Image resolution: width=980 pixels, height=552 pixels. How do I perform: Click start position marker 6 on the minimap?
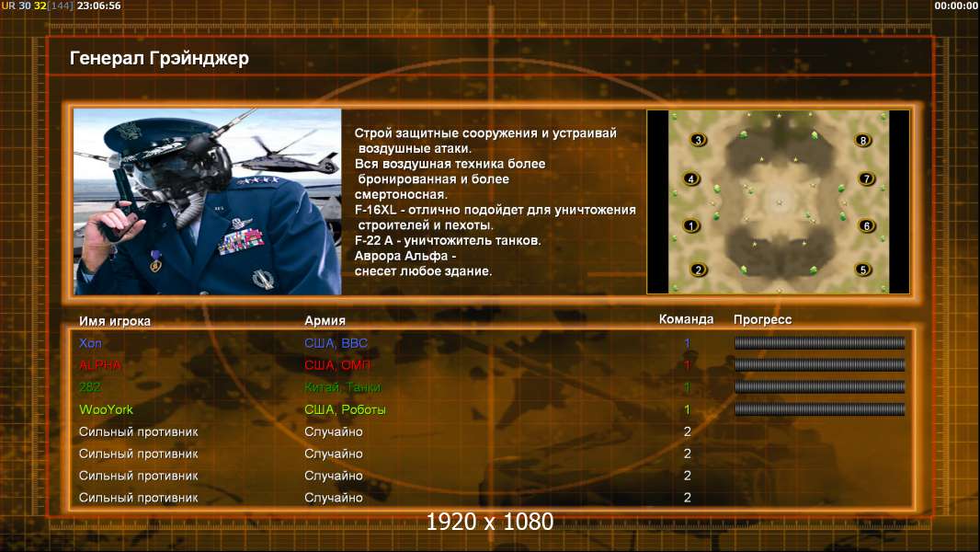(866, 225)
